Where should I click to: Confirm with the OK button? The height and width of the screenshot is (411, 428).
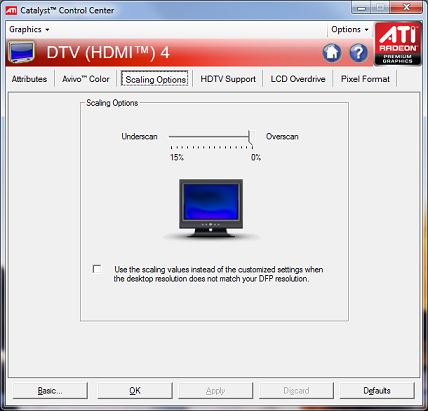135,391
